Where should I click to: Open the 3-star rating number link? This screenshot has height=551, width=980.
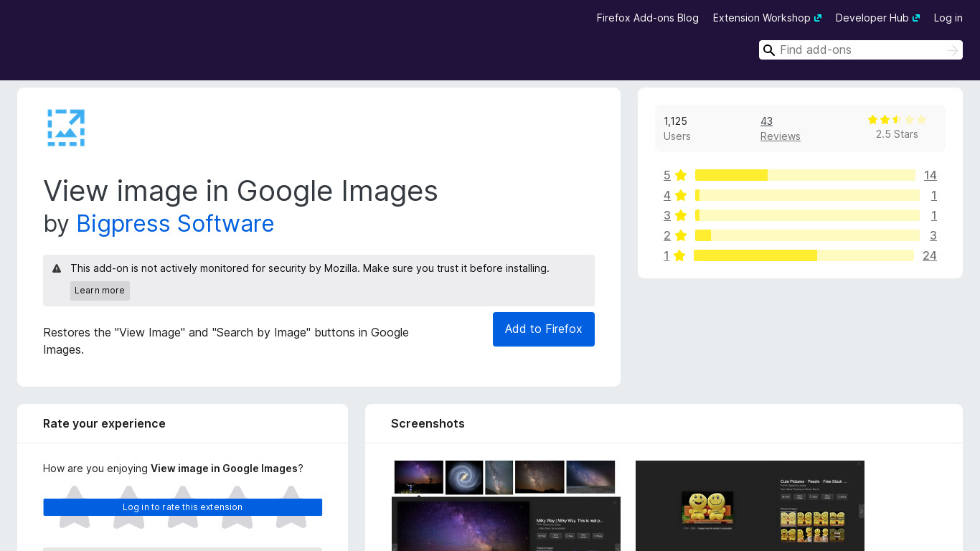667,215
